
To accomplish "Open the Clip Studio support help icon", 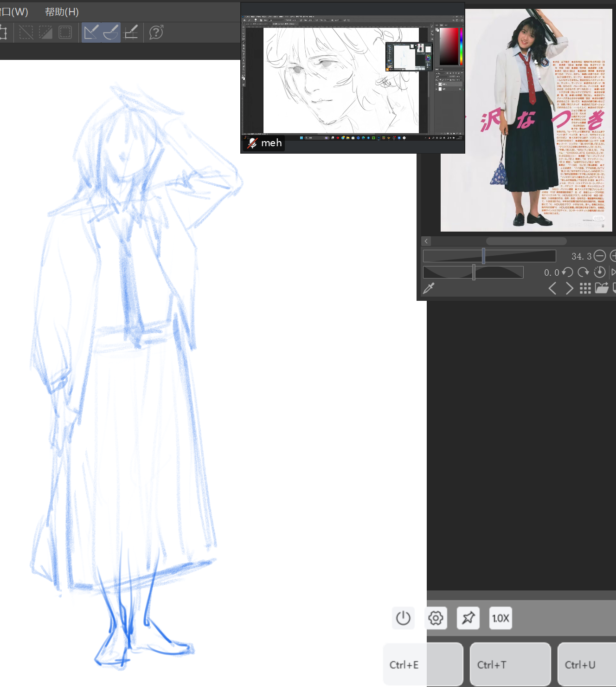I will click(x=156, y=32).
